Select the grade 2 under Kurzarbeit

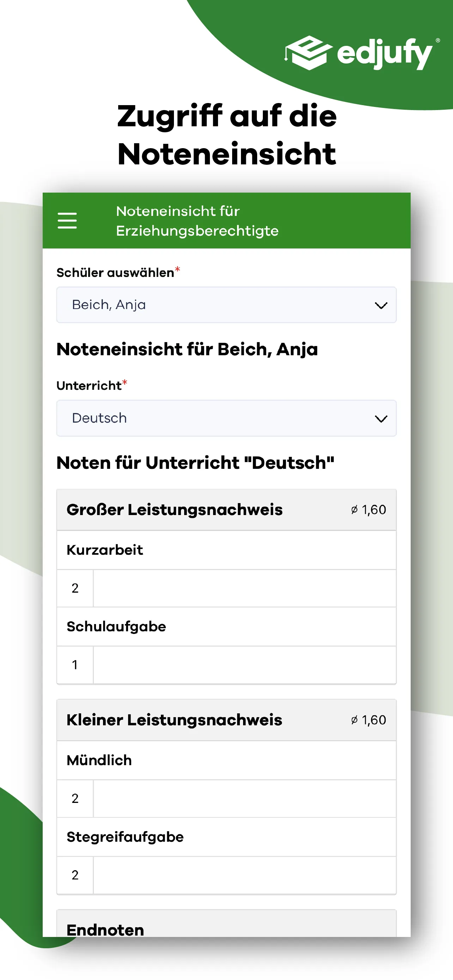point(75,588)
